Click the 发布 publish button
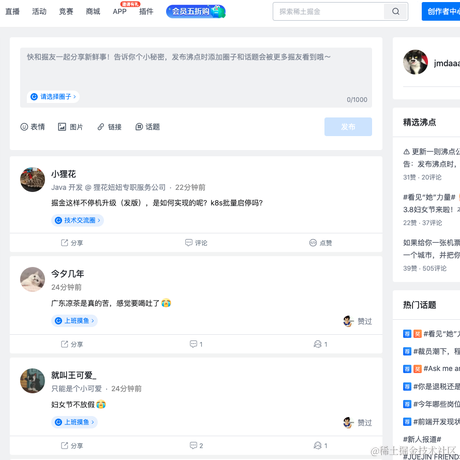Image resolution: width=460 pixels, height=460 pixels. coord(348,127)
